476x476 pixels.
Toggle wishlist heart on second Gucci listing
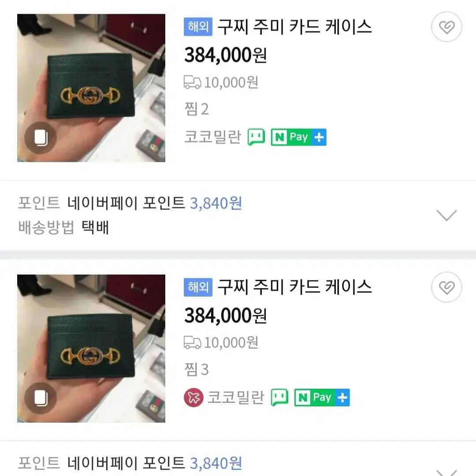coord(446,287)
